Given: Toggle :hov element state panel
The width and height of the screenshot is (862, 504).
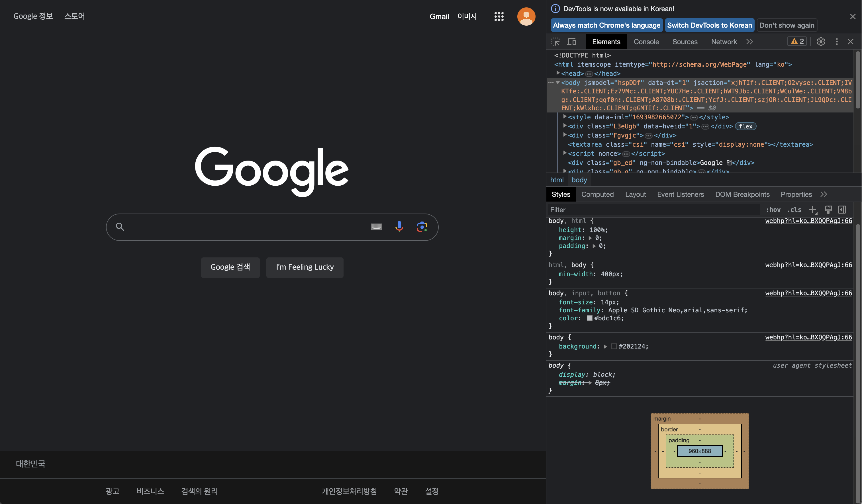Looking at the screenshot, I should (773, 210).
